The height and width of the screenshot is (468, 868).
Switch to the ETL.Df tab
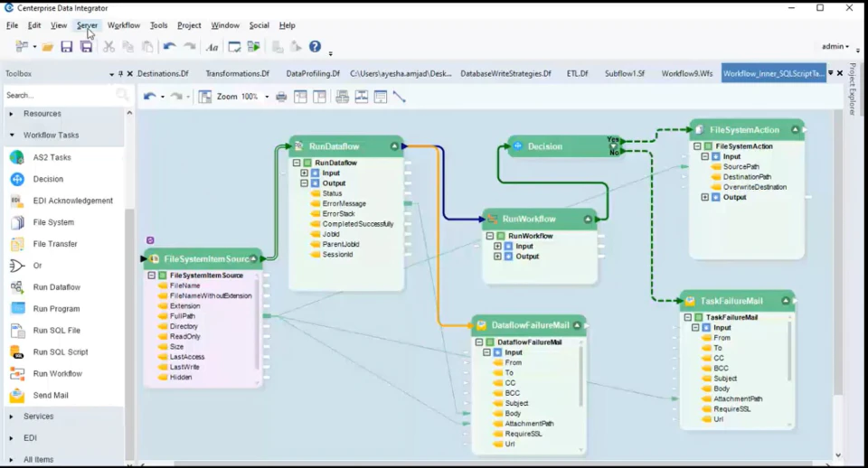(577, 73)
